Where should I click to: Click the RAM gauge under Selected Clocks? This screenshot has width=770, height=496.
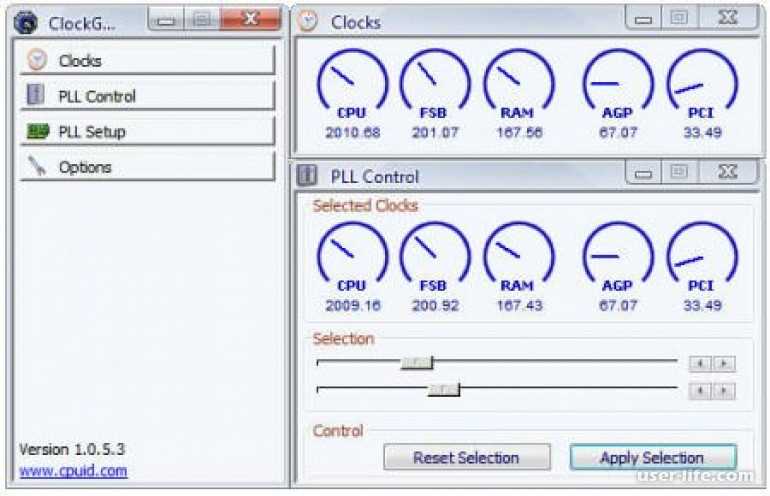click(x=519, y=254)
